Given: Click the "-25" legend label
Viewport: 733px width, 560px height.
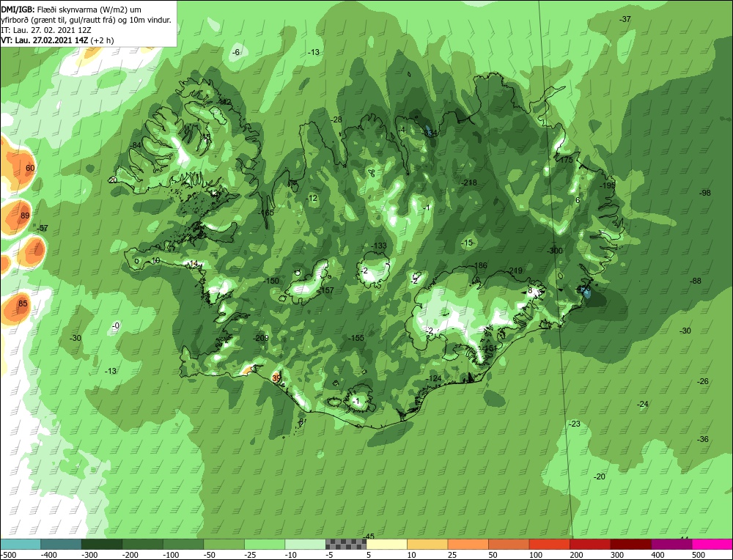Looking at the screenshot, I should 252,555.
